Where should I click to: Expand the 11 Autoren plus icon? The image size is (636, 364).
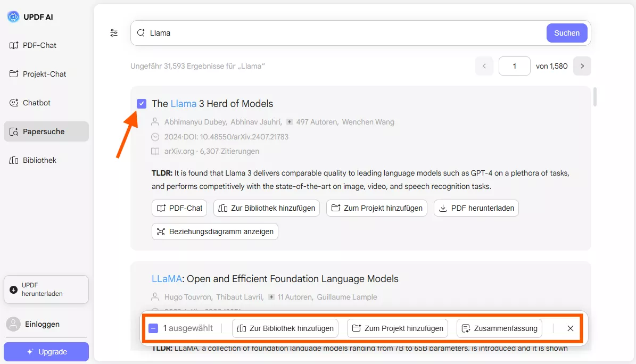click(271, 297)
